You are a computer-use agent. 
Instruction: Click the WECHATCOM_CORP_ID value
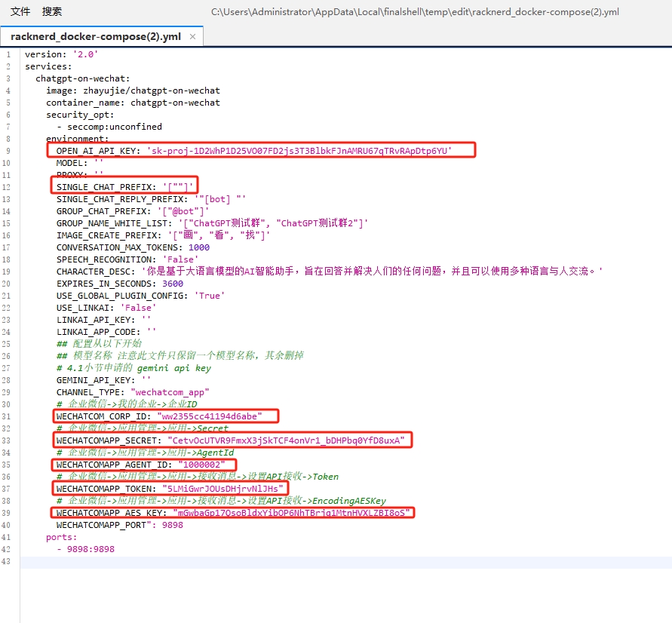coord(210,416)
